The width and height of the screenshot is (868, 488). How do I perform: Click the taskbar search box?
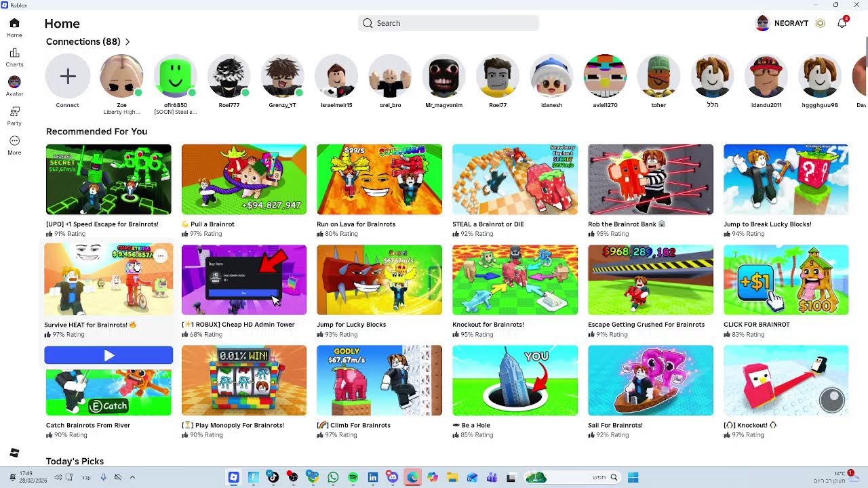572,478
